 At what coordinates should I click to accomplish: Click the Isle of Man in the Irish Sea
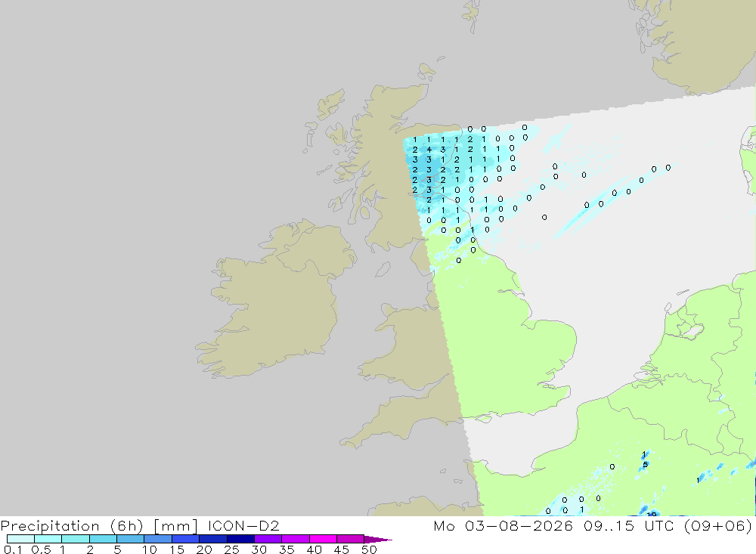click(383, 270)
